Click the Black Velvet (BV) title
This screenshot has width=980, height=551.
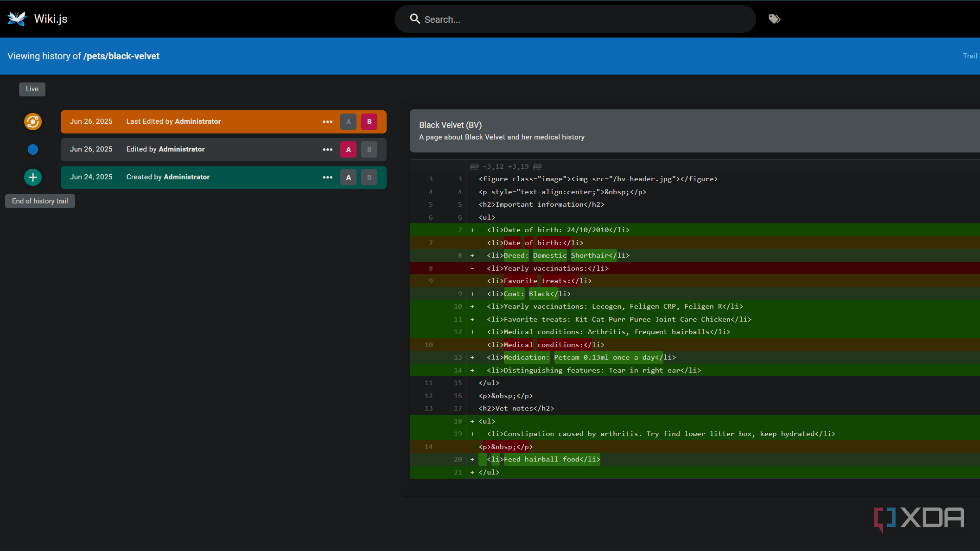pyautogui.click(x=450, y=125)
